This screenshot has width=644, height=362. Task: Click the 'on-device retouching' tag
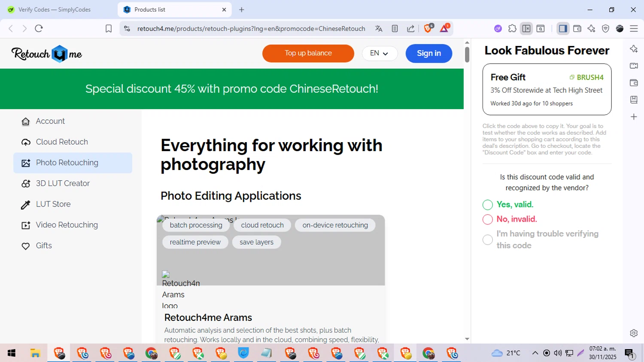tap(335, 225)
